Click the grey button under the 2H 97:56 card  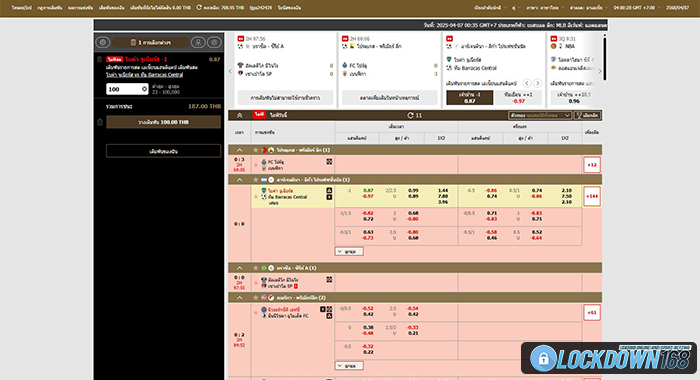coord(285,97)
